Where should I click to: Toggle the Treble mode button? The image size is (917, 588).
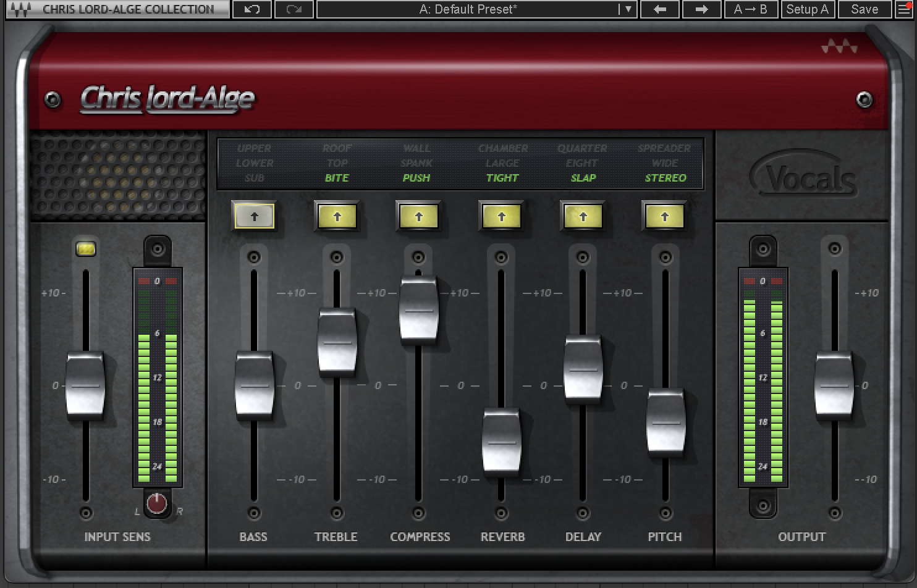point(337,217)
